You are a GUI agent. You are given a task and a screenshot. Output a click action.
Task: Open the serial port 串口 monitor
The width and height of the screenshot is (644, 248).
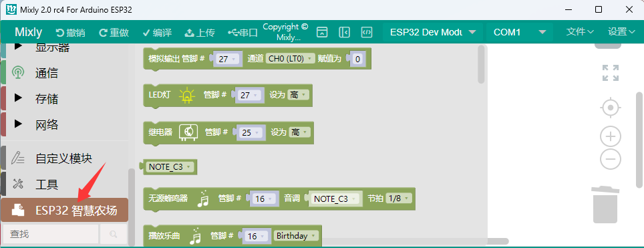(x=243, y=33)
